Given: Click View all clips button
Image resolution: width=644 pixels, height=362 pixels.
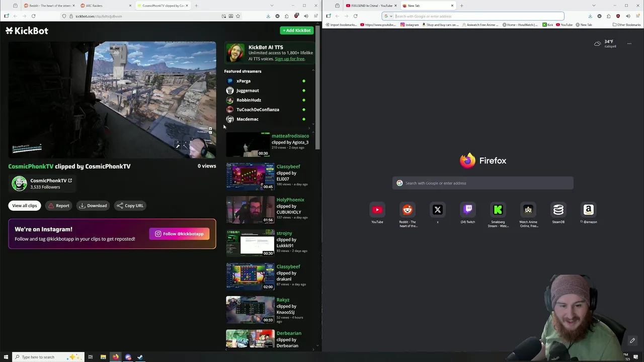Looking at the screenshot, I should pos(25,206).
